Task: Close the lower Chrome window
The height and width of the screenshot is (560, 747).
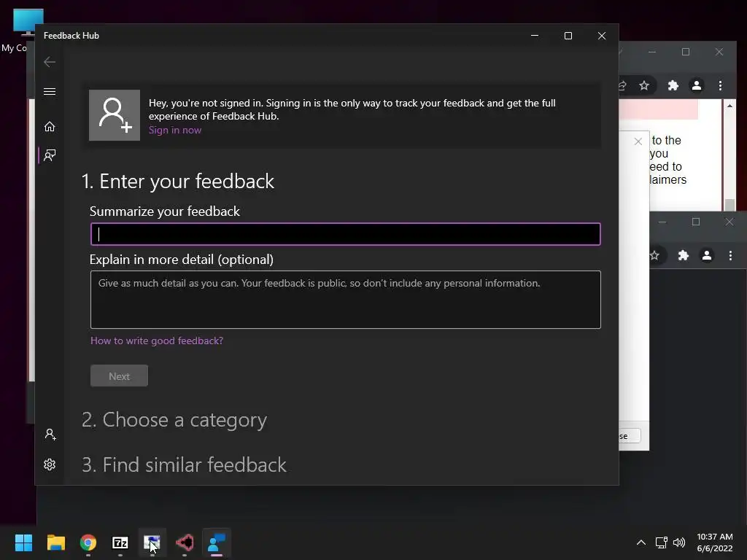Action: point(729,222)
